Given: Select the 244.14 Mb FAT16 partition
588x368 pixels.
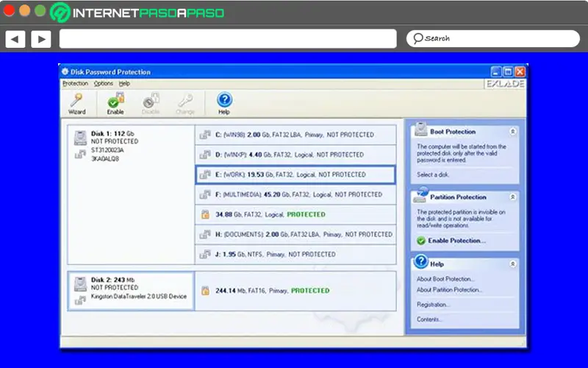Looking at the screenshot, I should coord(295,291).
